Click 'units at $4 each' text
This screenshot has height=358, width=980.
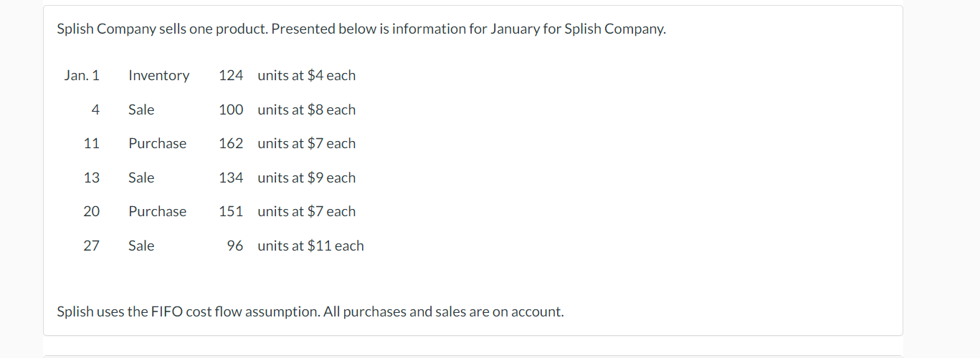306,75
